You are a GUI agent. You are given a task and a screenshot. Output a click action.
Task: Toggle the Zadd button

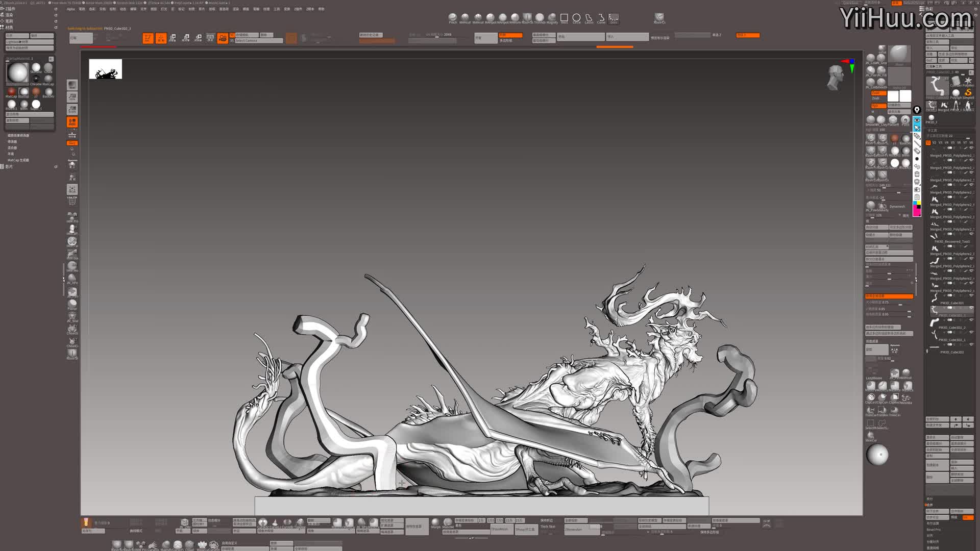pos(877,93)
